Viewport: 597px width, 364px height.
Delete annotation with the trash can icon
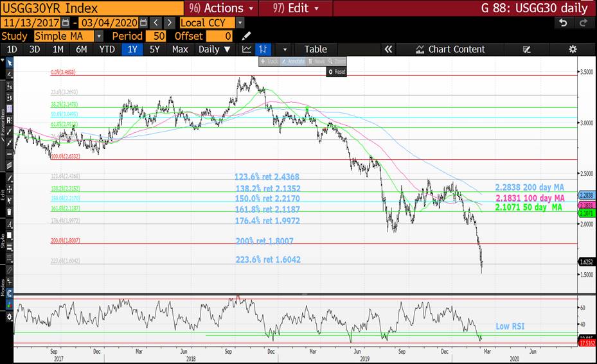[9, 212]
